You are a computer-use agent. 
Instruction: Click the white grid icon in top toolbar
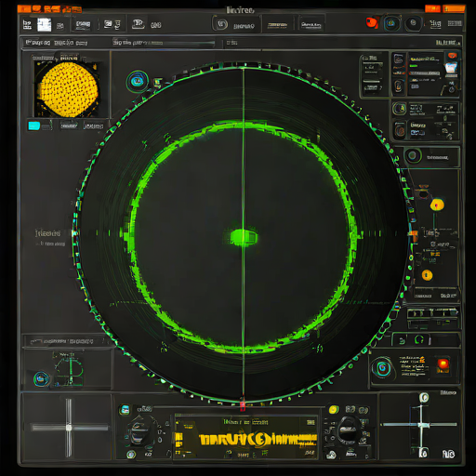click(45, 24)
